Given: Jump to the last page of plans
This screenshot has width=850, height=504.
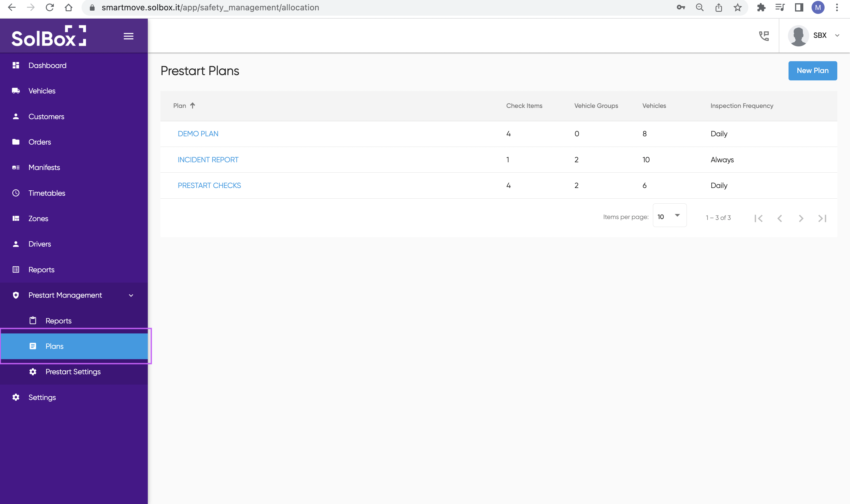Looking at the screenshot, I should click(822, 218).
